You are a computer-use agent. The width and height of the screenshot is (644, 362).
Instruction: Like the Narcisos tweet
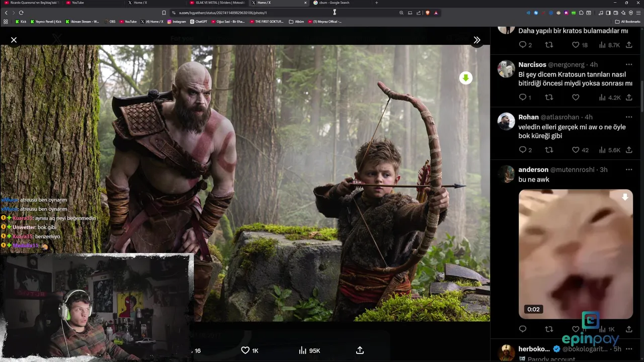(576, 98)
